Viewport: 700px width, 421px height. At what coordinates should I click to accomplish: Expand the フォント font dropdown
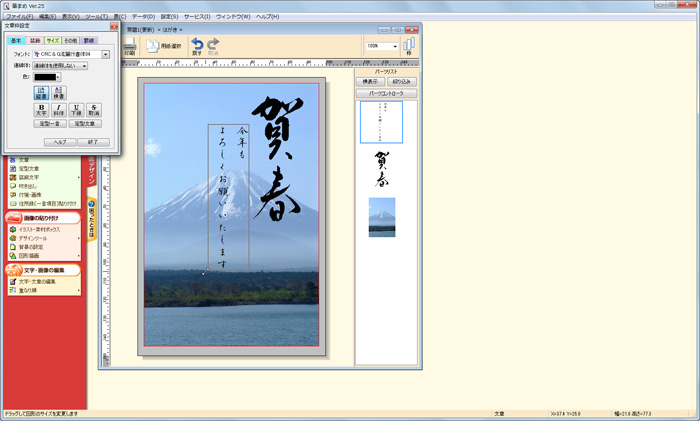coord(105,54)
